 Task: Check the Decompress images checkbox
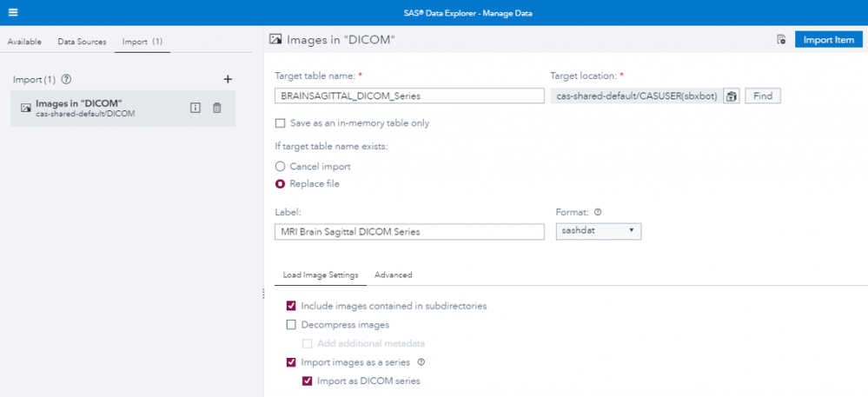point(292,325)
